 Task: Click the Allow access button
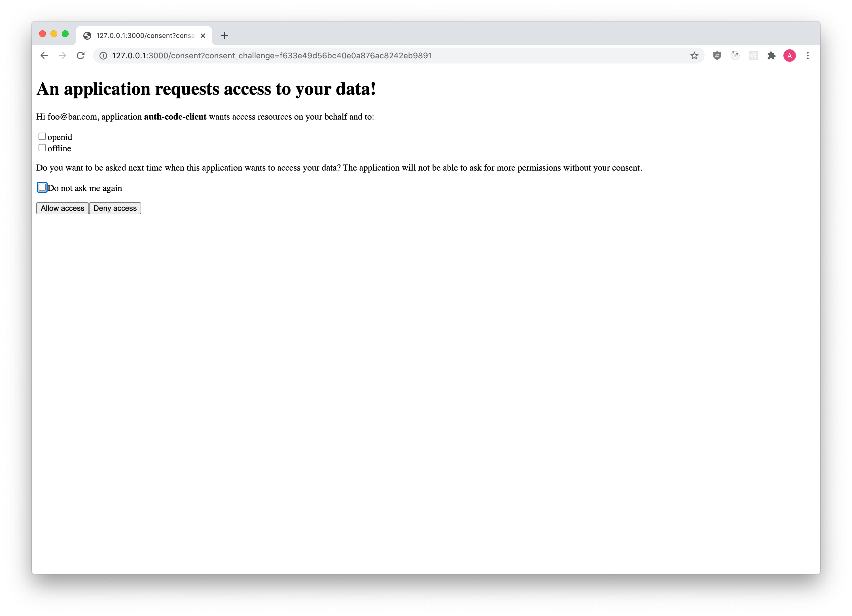point(62,207)
